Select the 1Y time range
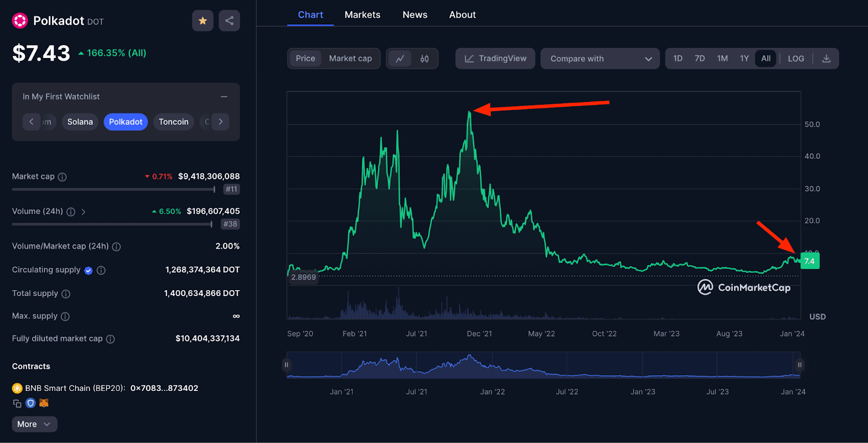The image size is (868, 443). (x=744, y=59)
